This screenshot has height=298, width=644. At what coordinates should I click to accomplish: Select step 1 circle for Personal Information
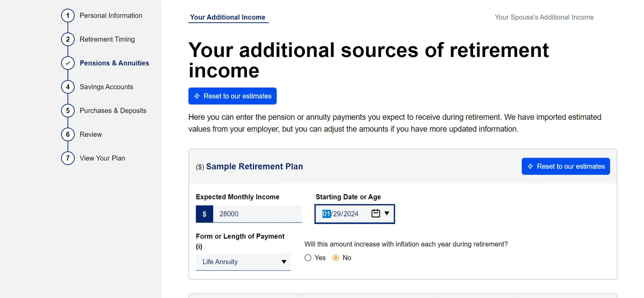click(67, 15)
